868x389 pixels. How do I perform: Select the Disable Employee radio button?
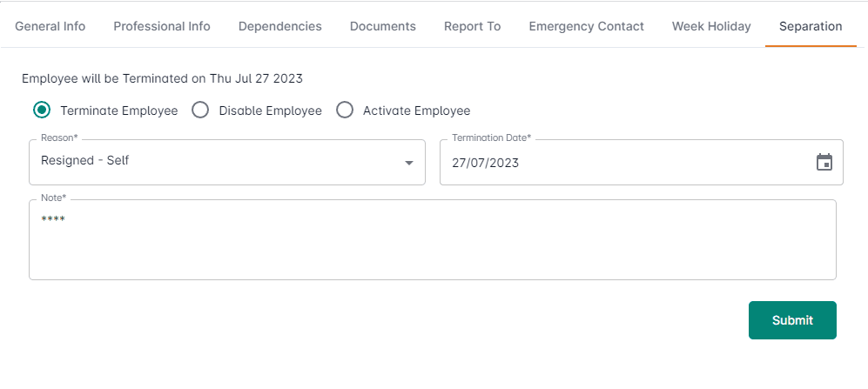click(200, 111)
